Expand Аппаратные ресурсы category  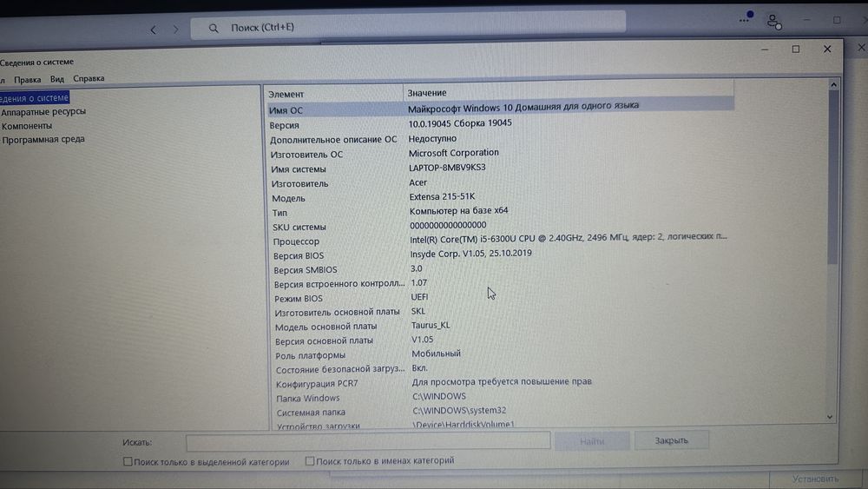click(43, 112)
